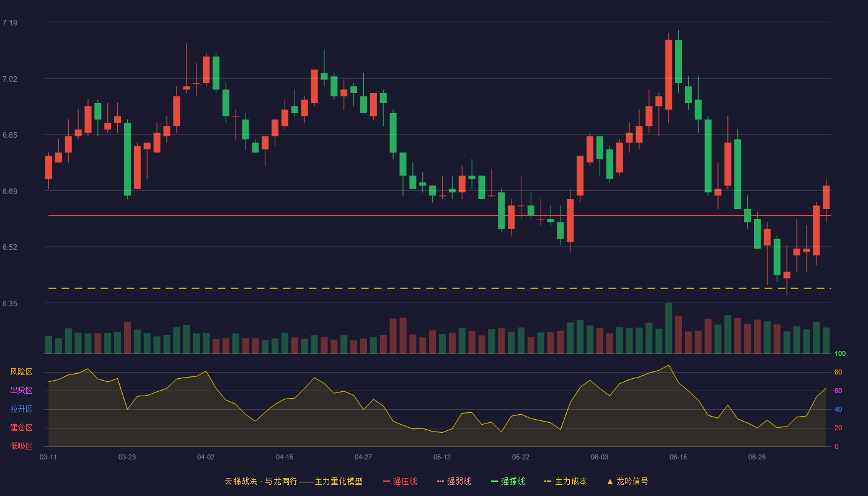
Task: Click the green 100 indicator axis label
Action: pyautogui.click(x=840, y=354)
